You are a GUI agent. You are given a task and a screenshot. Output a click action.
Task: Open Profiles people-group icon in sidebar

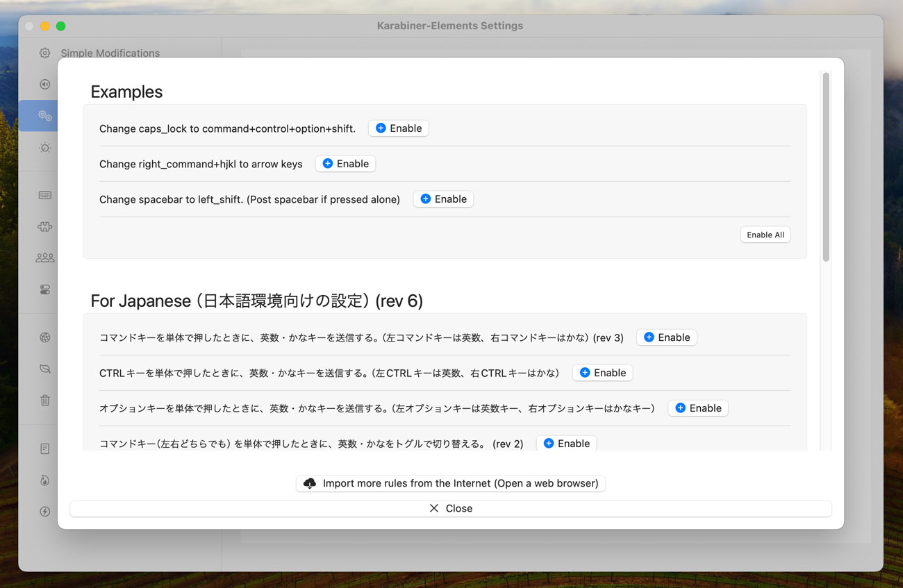pyautogui.click(x=44, y=258)
